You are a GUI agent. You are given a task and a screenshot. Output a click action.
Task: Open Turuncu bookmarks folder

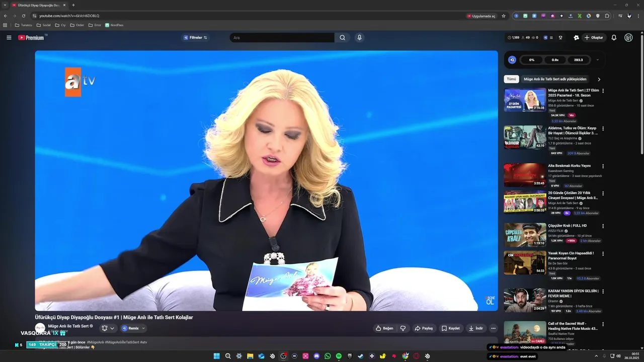24,25
